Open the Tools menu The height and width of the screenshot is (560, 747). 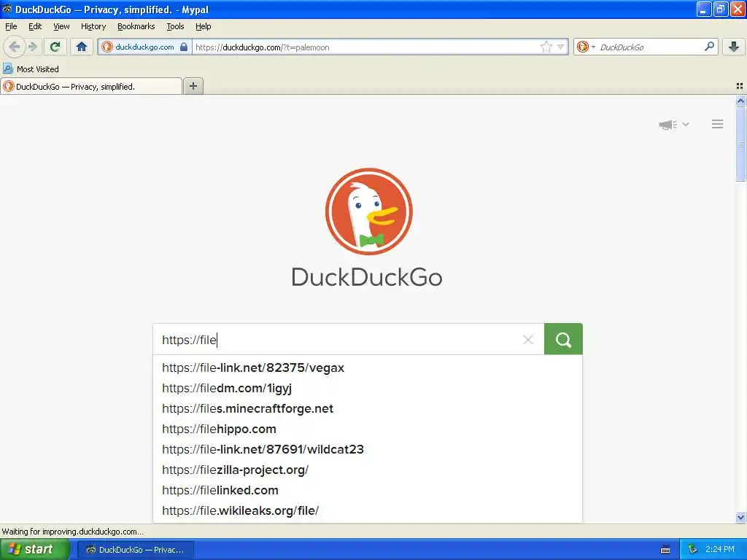click(175, 26)
